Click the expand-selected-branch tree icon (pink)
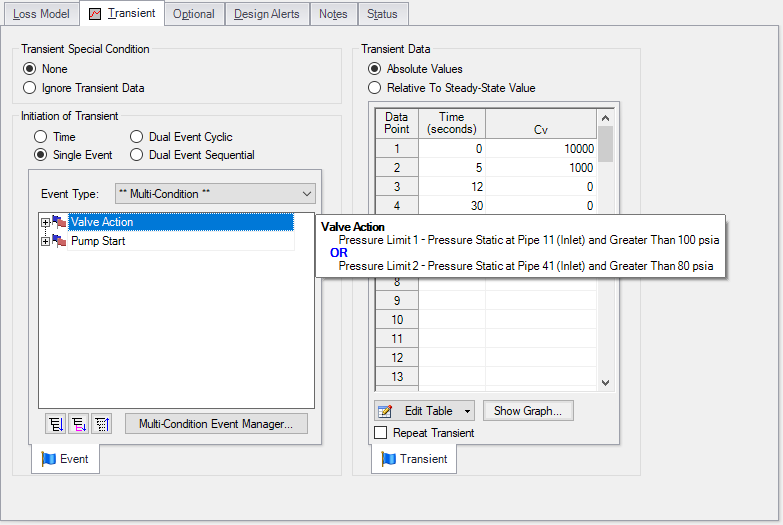783x525 pixels. click(x=79, y=424)
